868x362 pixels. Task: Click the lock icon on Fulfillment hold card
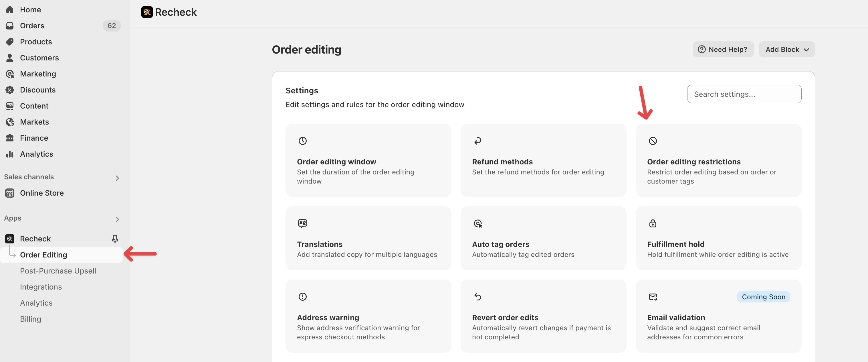click(x=653, y=223)
